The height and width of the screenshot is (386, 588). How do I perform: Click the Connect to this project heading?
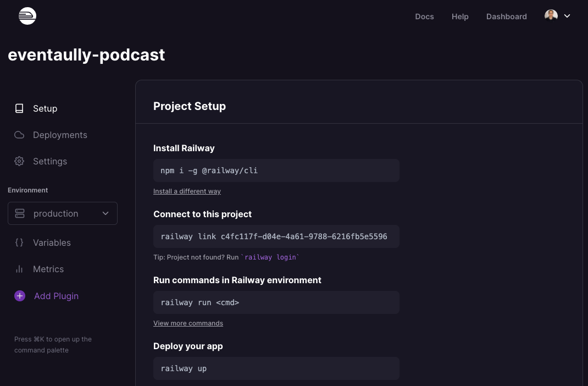(x=202, y=214)
